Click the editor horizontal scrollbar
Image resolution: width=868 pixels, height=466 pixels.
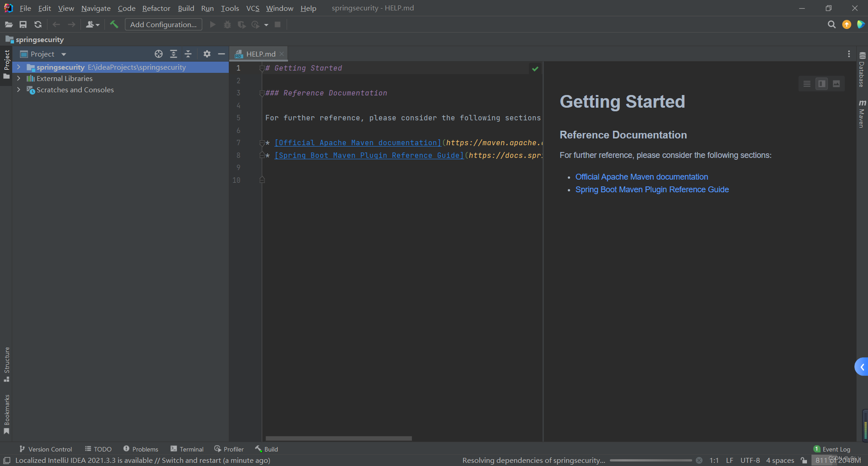(x=339, y=438)
